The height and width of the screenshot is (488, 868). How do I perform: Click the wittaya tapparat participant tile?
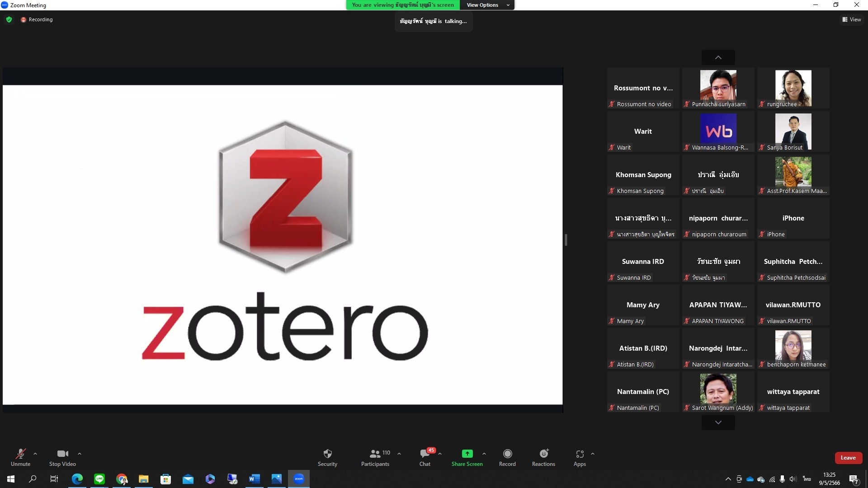(793, 392)
